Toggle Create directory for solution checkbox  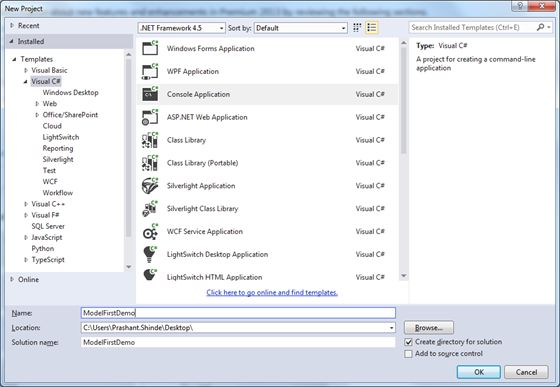pos(408,342)
